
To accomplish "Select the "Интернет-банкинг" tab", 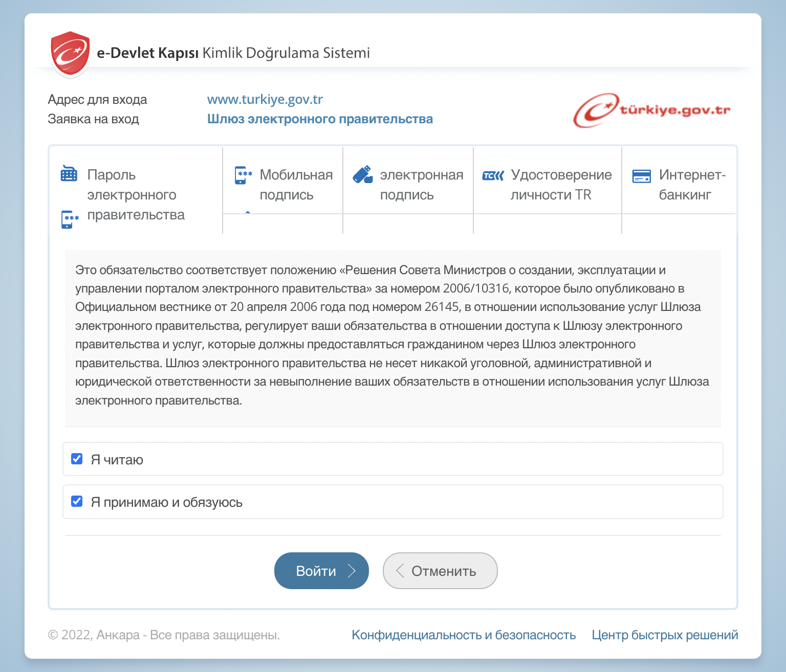I will pyautogui.click(x=691, y=185).
